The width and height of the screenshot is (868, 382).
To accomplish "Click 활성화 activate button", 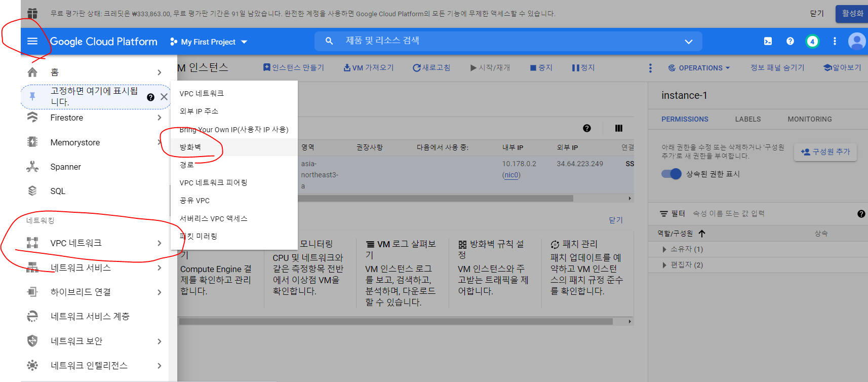I will [852, 14].
